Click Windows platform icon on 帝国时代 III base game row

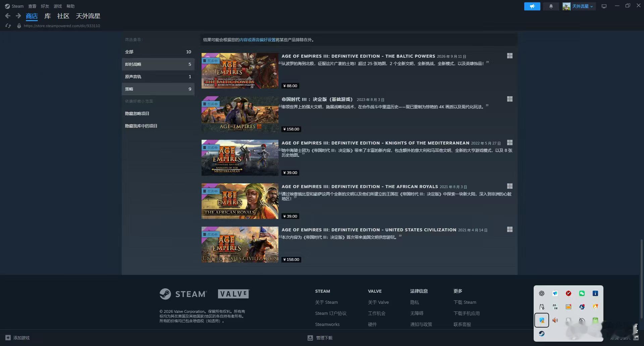(509, 99)
